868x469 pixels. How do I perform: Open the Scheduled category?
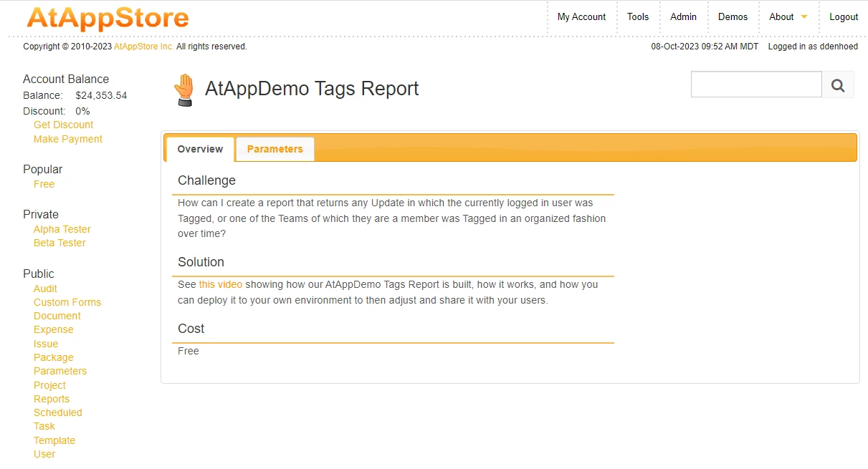58,412
